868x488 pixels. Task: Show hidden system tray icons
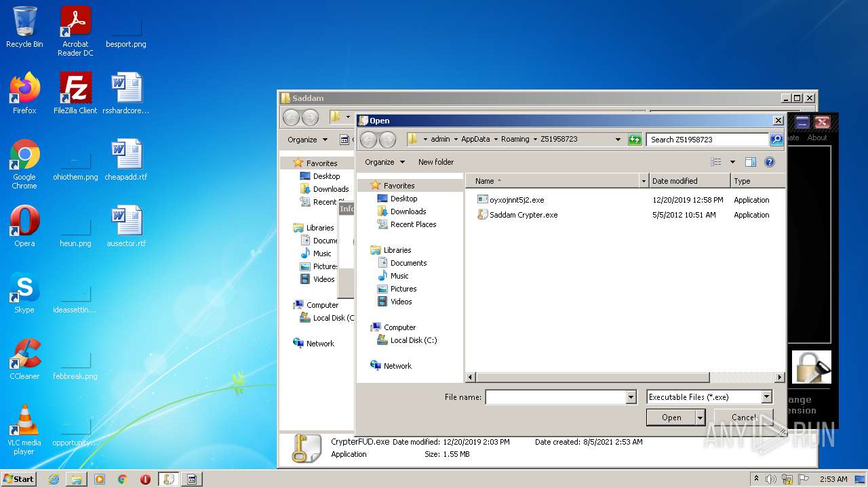coord(756,479)
